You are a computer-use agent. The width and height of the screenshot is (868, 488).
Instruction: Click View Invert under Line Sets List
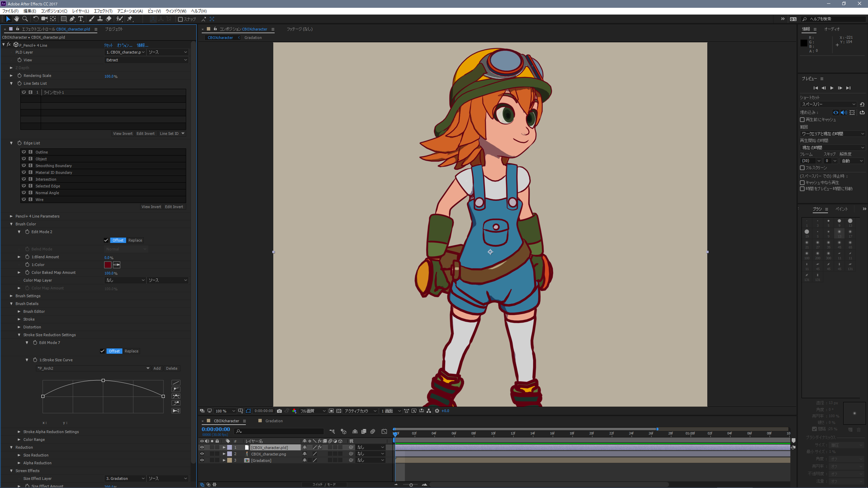(122, 134)
